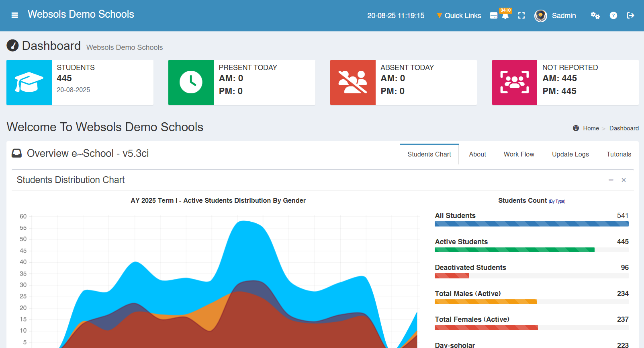Click the Websols Demo Schools title

pos(81,14)
